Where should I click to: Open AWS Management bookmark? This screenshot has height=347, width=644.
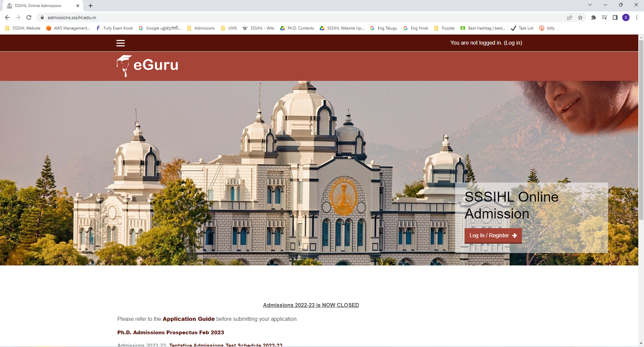point(68,28)
